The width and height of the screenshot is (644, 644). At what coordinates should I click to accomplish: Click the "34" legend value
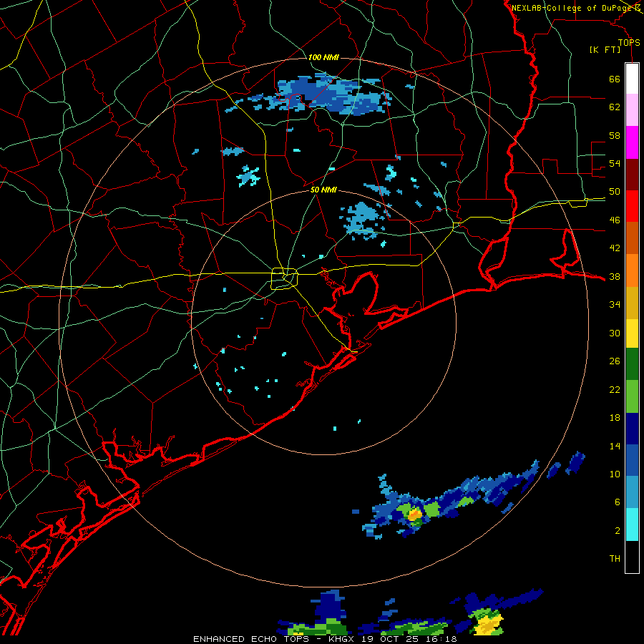(x=615, y=305)
